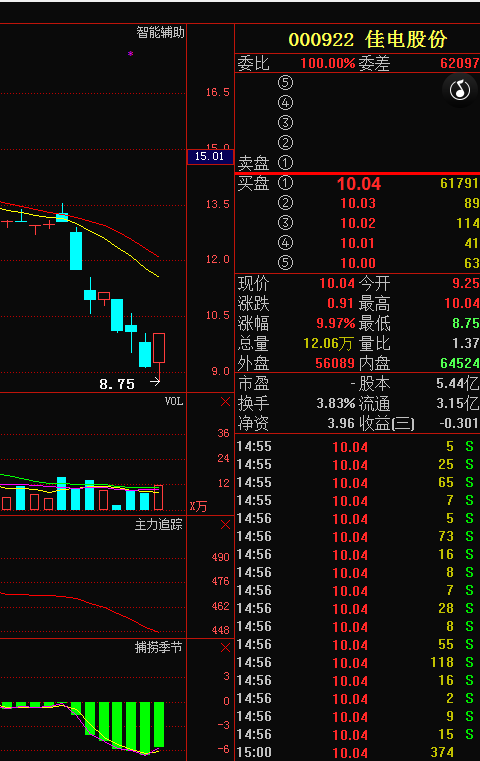Click the 智能辅助 label on the chart
Image resolution: width=480 pixels, height=761 pixels.
pyautogui.click(x=160, y=33)
